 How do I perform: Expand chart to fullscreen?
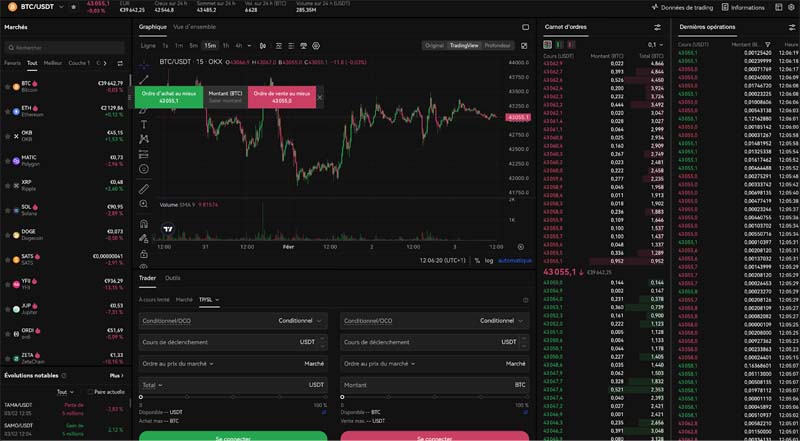click(524, 46)
